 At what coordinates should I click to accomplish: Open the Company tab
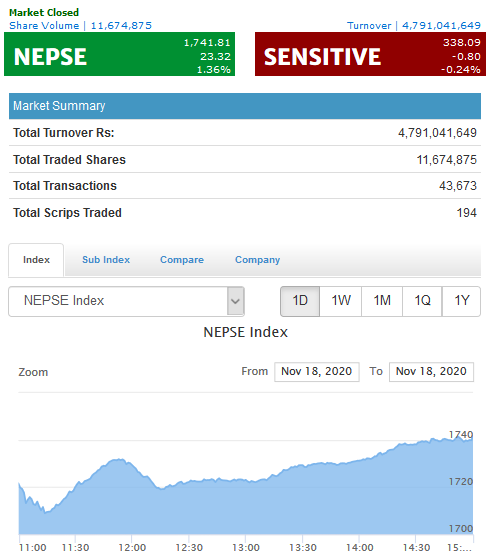pos(257,260)
